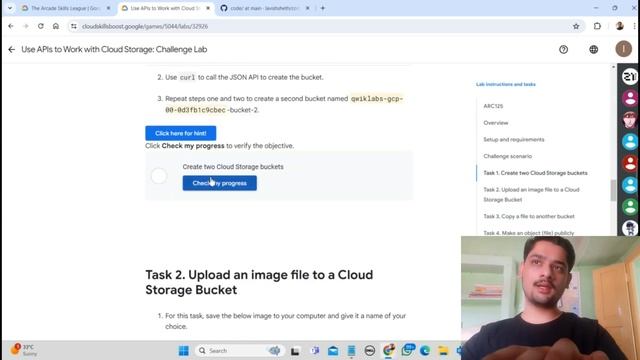Image resolution: width=640 pixels, height=360 pixels.
Task: Open File Explorer from the taskbar
Action: (x=443, y=351)
